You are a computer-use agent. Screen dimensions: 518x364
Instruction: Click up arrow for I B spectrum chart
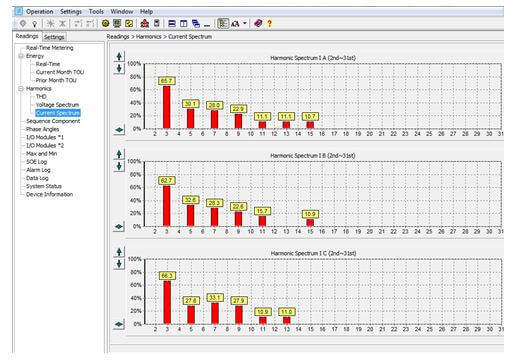pos(119,154)
